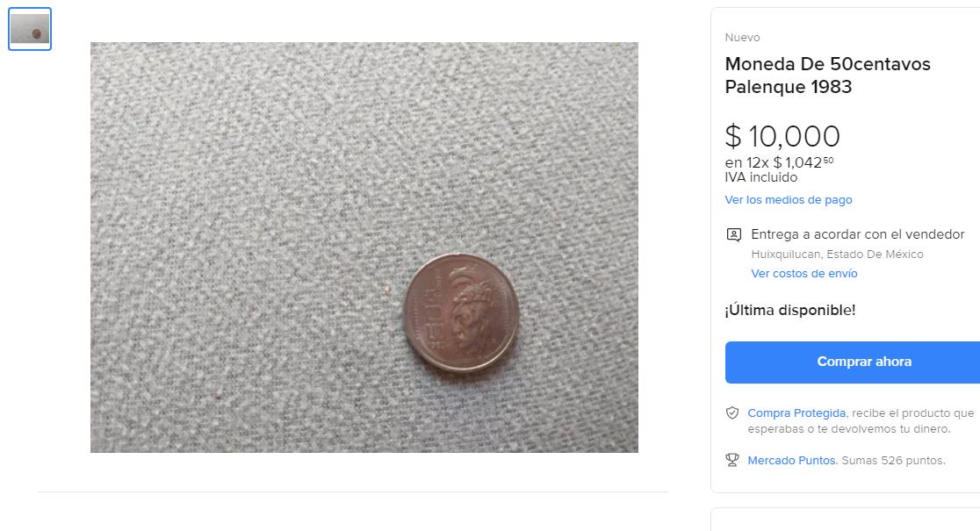
Task: Click the Compra Protegida shield icon
Action: pyautogui.click(x=732, y=413)
